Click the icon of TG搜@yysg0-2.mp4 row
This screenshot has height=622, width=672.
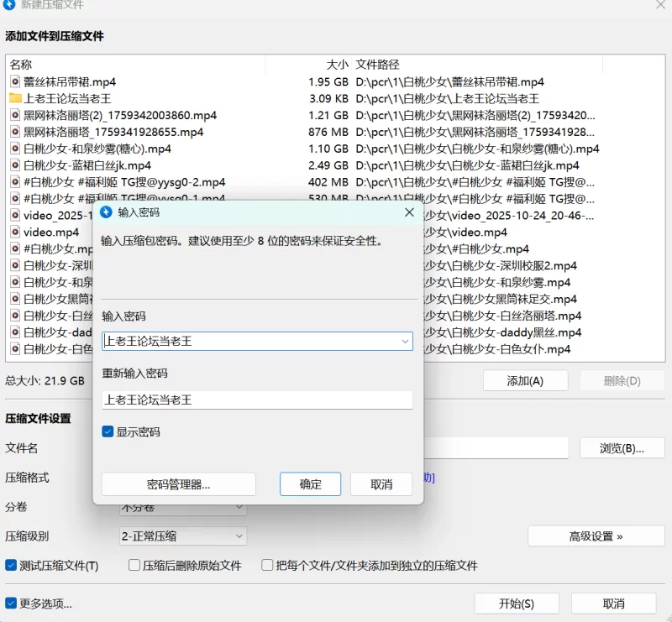15,181
